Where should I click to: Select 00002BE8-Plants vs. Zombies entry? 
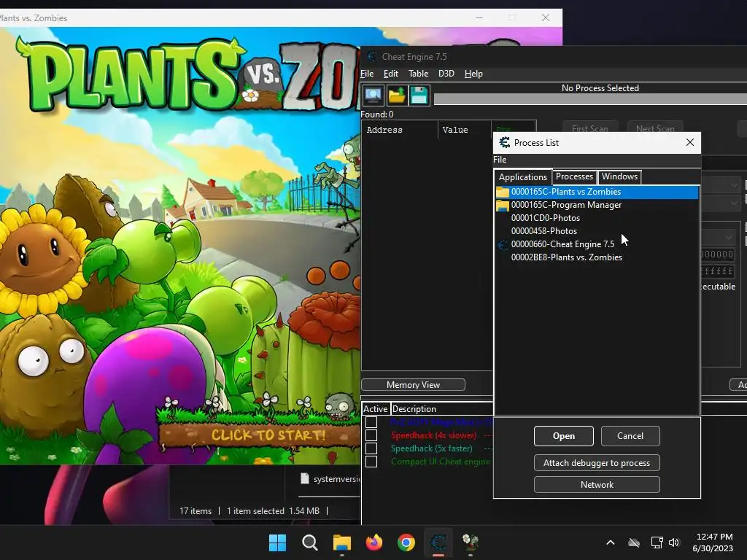(597, 257)
